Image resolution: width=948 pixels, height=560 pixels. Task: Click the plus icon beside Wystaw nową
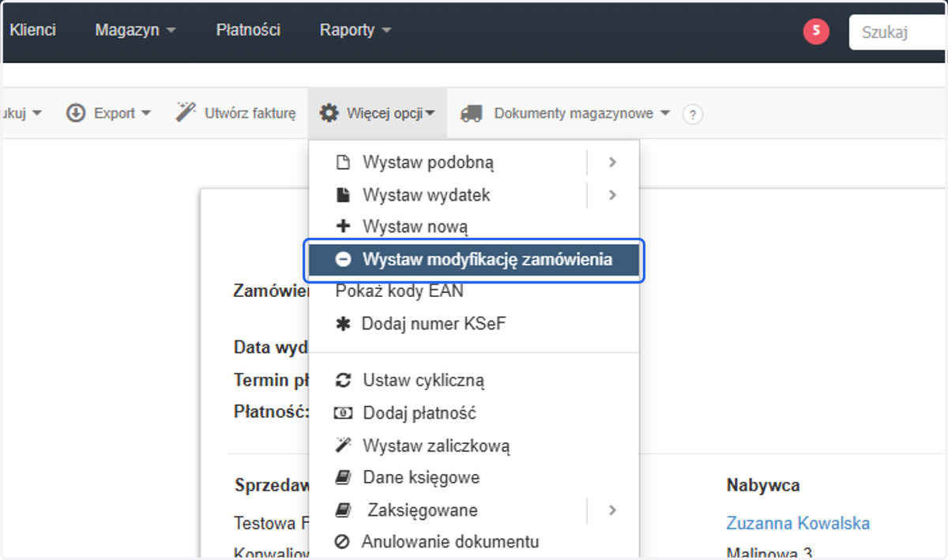(x=343, y=227)
